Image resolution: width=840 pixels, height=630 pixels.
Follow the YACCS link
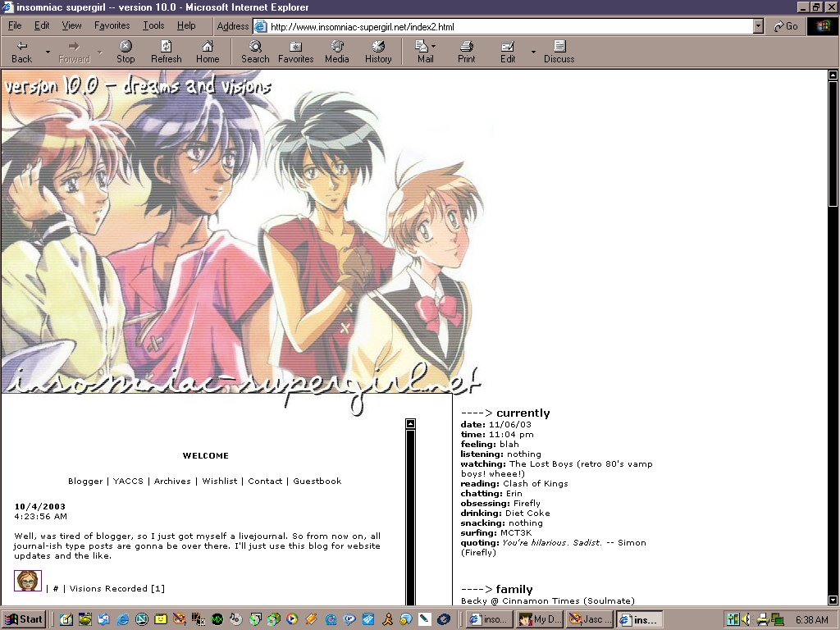pos(128,481)
